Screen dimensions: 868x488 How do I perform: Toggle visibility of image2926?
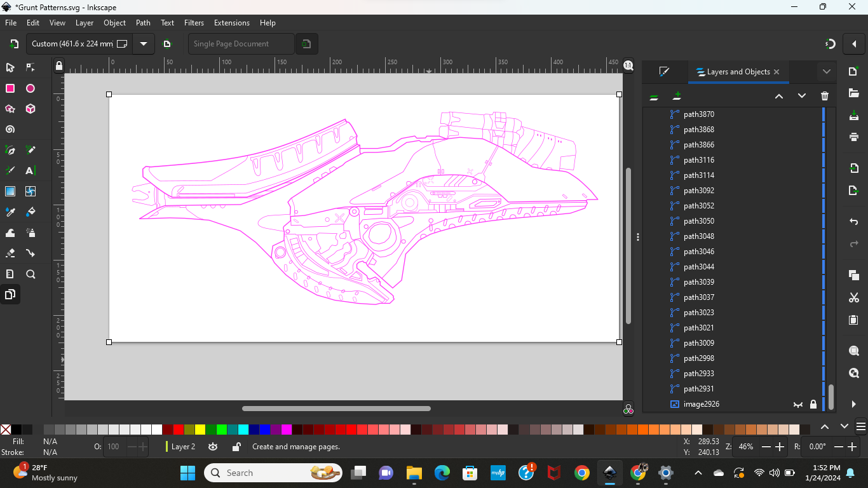coord(798,404)
